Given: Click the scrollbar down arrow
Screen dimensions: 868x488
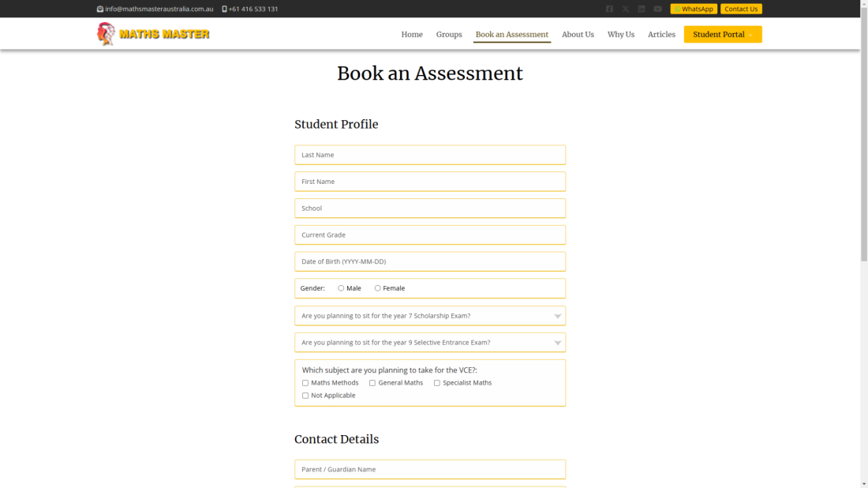Looking at the screenshot, I should point(863,484).
